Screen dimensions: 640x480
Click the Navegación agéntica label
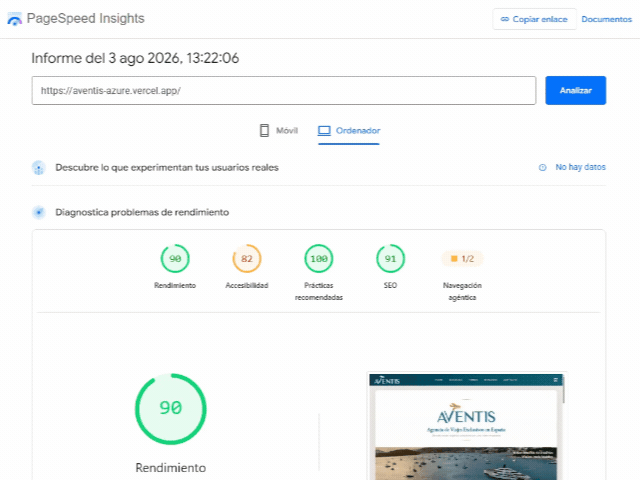pos(462,291)
